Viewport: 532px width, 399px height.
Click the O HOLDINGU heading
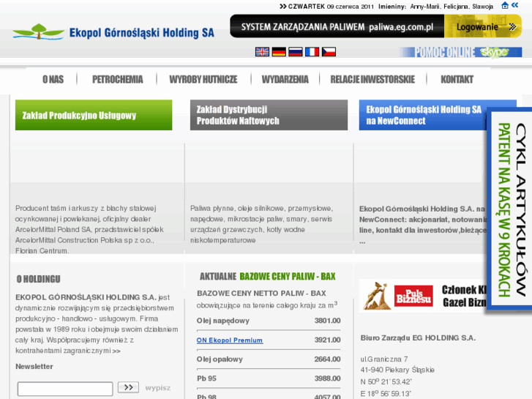38,279
